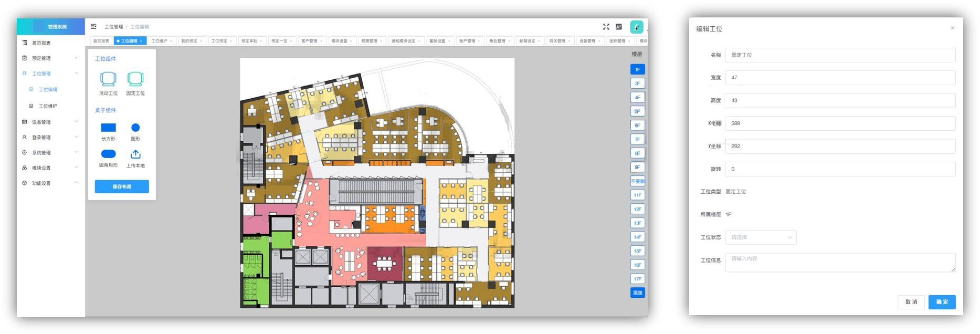
Task: Open the 工位状态 dropdown
Action: point(761,237)
